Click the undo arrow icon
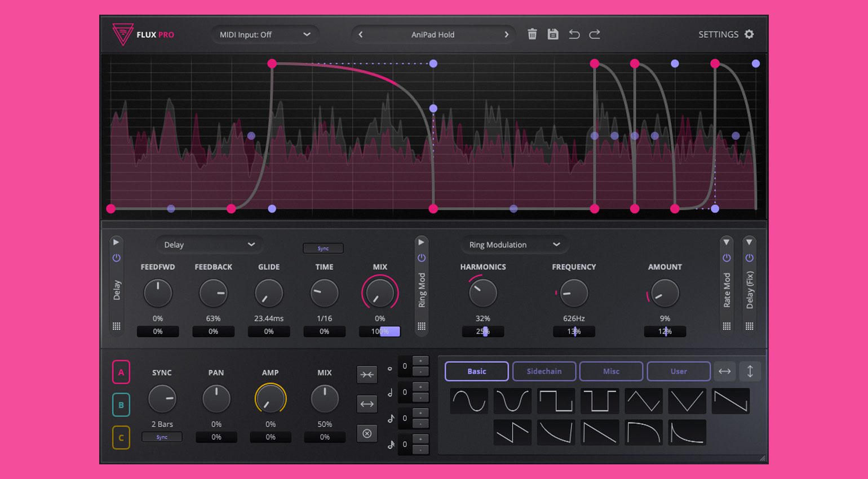This screenshot has height=479, width=868. pos(574,34)
